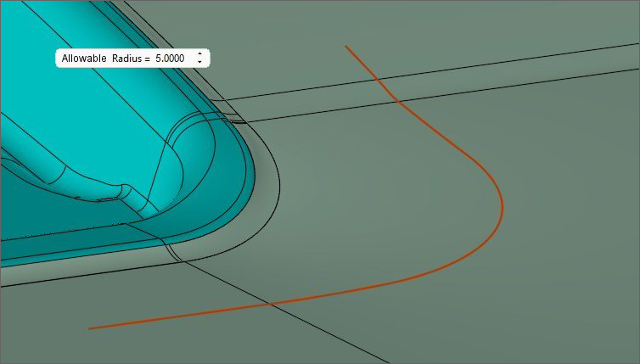
Task: Select the orange curve in the viewport
Action: click(x=502, y=208)
